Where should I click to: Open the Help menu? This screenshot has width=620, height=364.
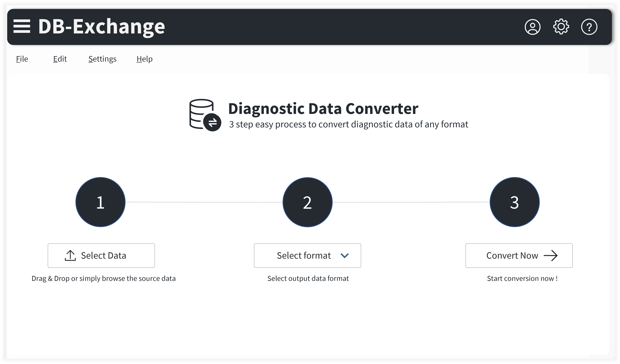144,59
